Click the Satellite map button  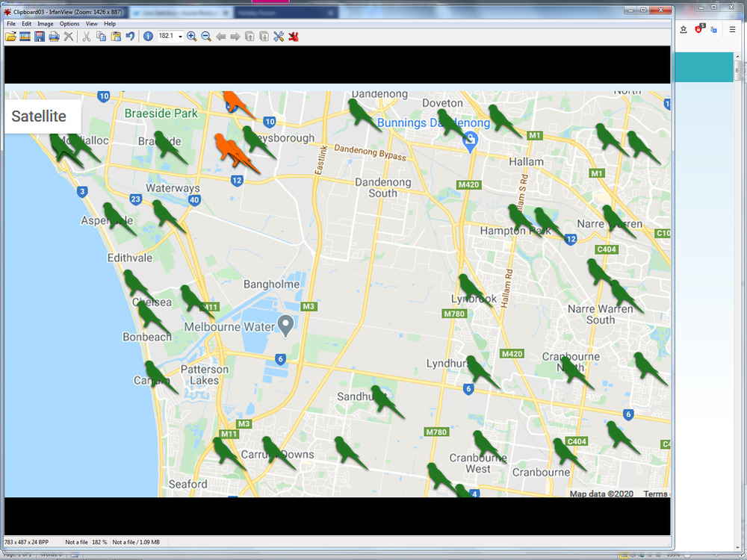coord(39,116)
